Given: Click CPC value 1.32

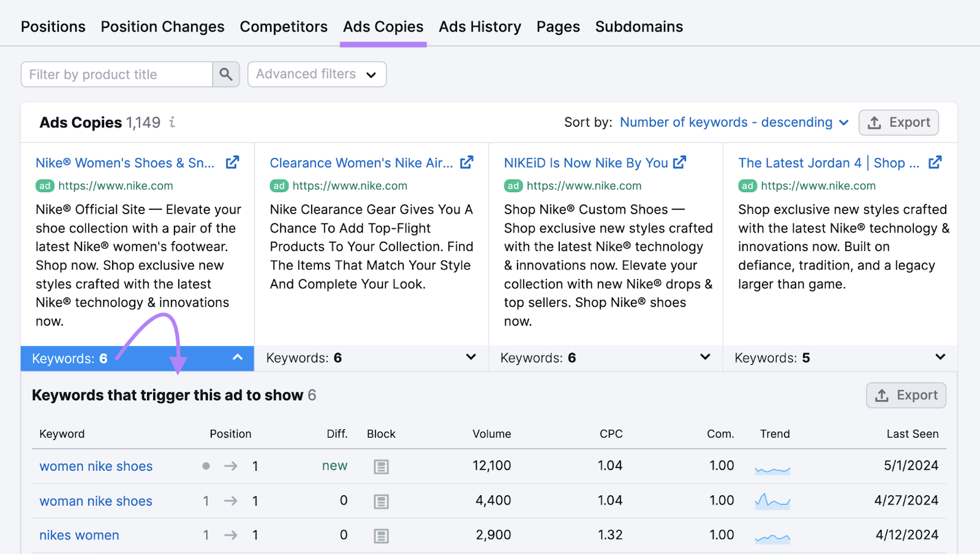Looking at the screenshot, I should [610, 535].
